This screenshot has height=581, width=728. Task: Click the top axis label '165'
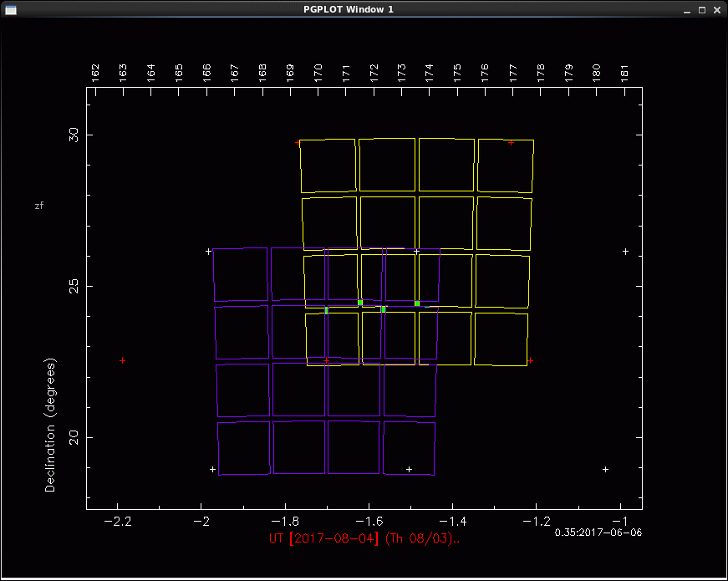tap(179, 74)
